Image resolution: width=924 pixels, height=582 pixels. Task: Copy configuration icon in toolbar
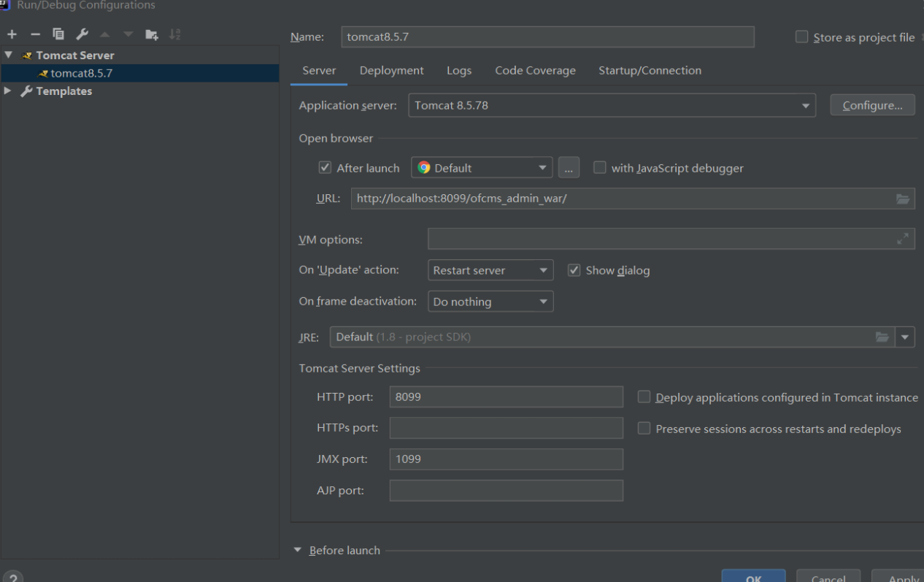coord(58,34)
